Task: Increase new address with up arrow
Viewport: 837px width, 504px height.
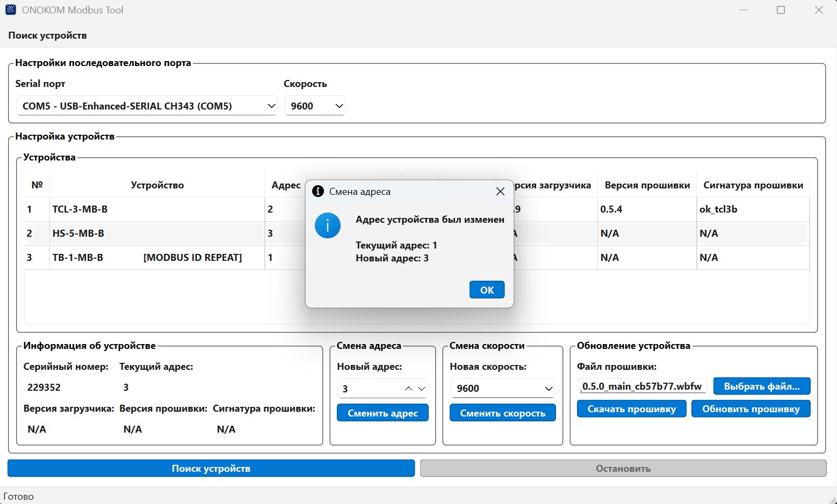Action: (408, 388)
